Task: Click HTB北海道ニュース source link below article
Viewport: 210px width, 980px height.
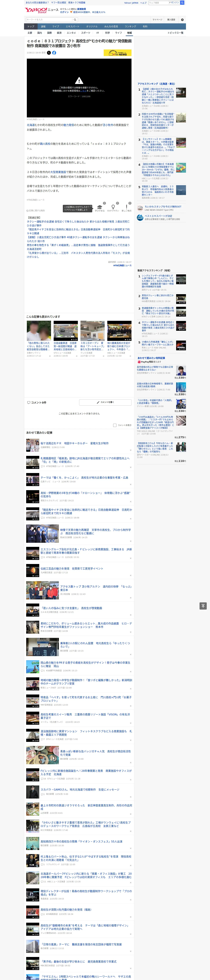Action: click(x=122, y=266)
